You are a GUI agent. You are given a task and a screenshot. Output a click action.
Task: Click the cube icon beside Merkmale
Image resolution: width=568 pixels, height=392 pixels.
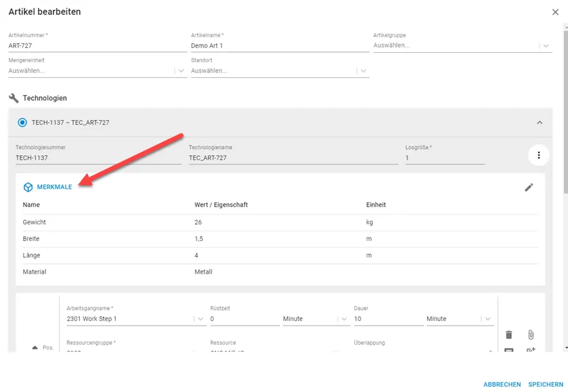[x=28, y=187]
